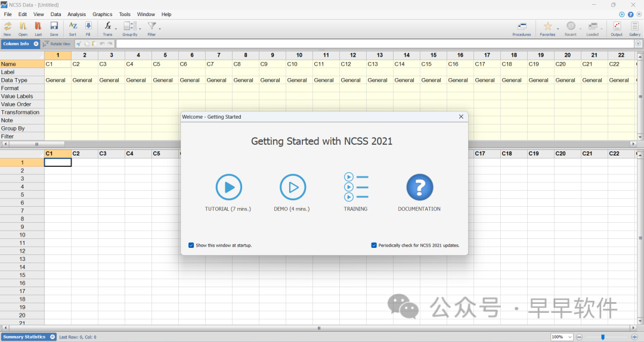The image size is (644, 342).
Task: Open the Analysis menu
Action: [76, 14]
